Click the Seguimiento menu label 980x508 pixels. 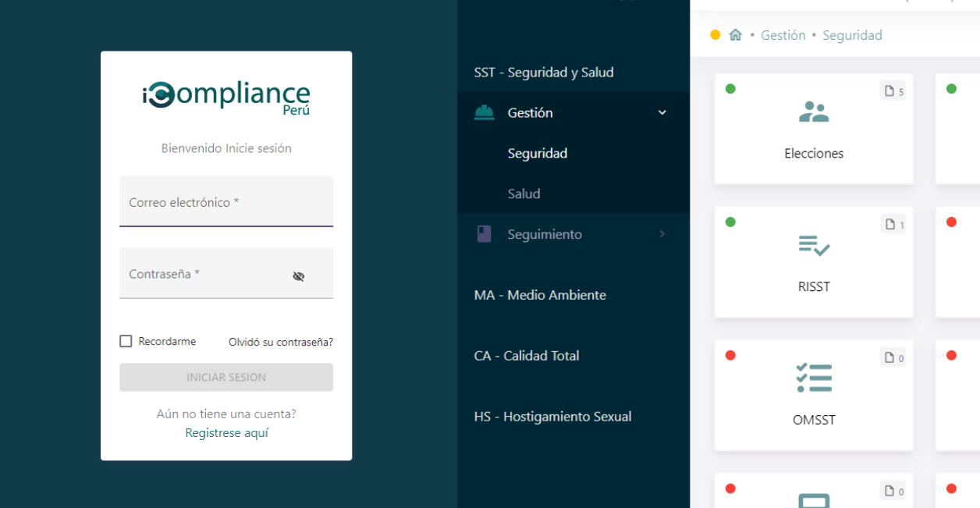tap(545, 234)
